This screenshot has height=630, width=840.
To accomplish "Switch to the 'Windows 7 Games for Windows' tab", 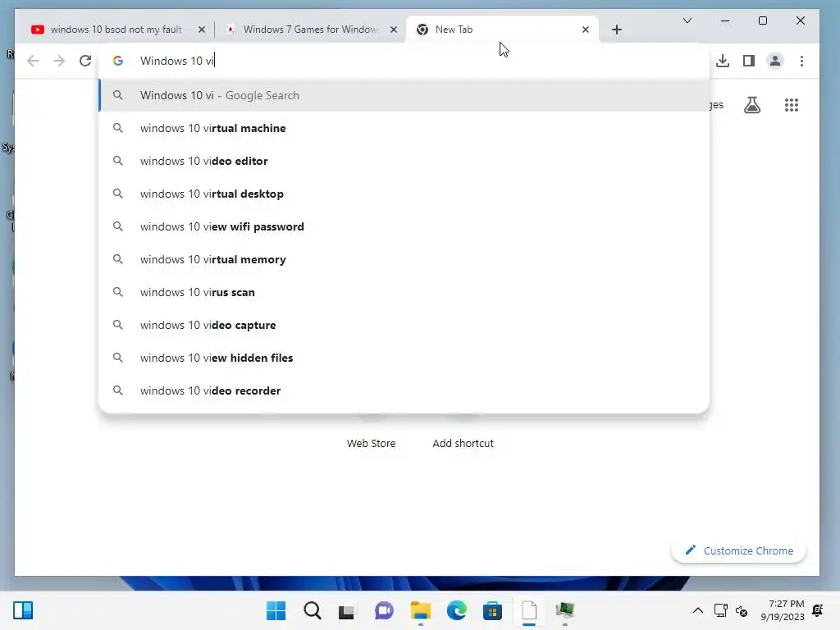I will 311,30.
